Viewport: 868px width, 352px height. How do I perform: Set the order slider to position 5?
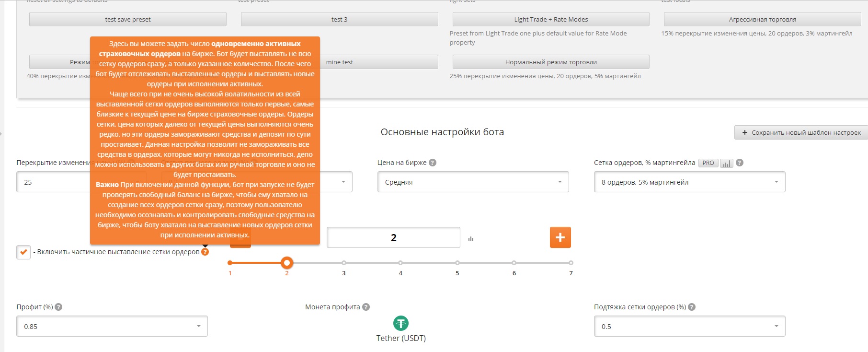coord(457,263)
